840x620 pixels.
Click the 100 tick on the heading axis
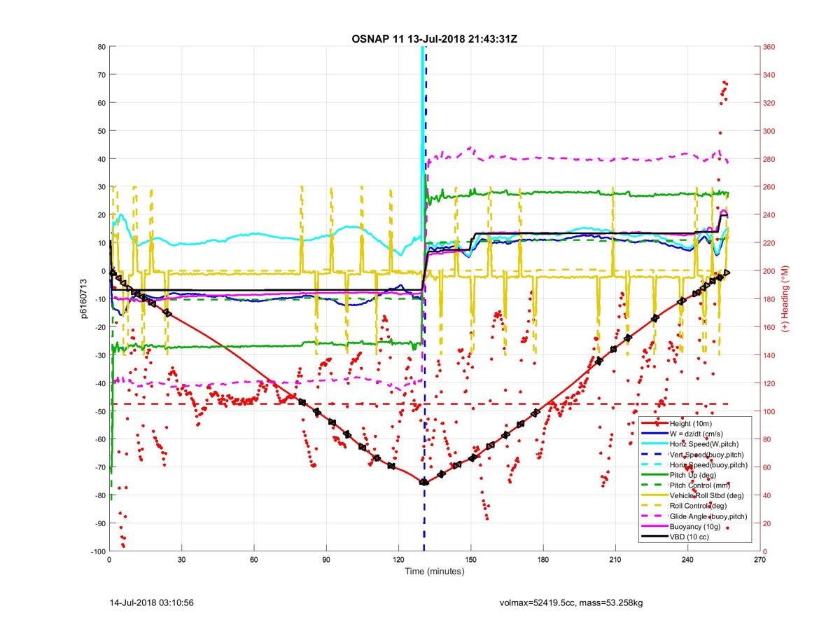click(x=769, y=411)
